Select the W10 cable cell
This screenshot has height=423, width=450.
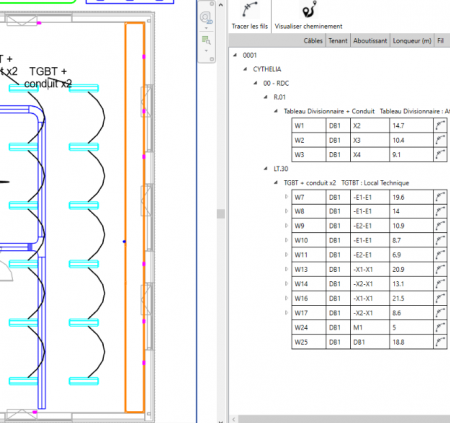309,240
